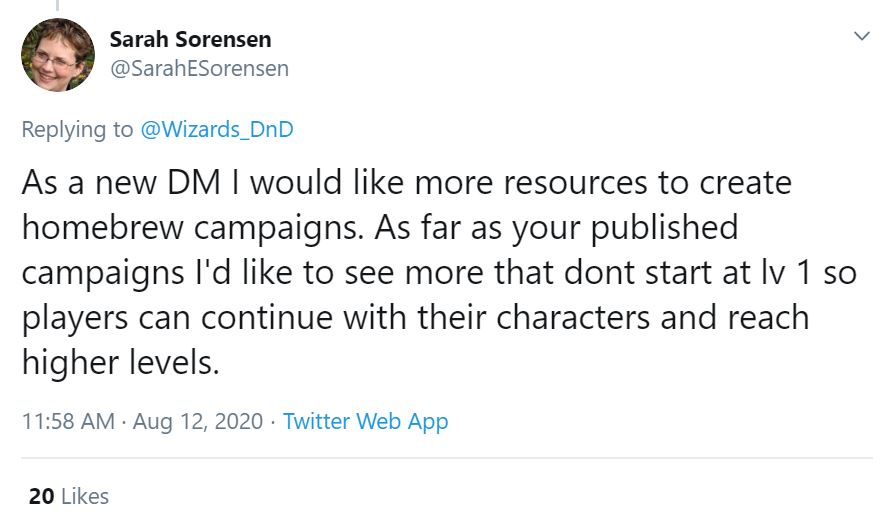Click the bold 20 like count

point(41,496)
